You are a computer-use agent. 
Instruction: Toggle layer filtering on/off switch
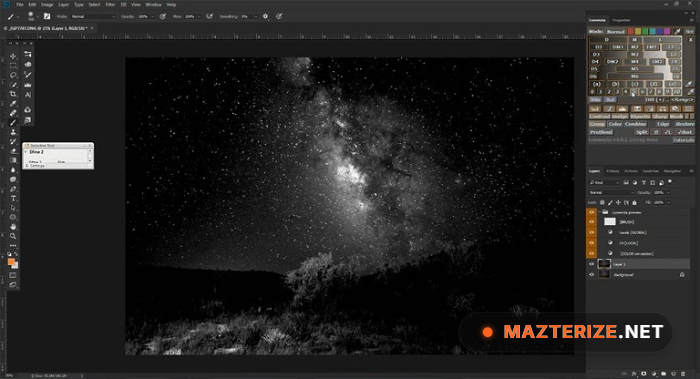tap(670, 182)
